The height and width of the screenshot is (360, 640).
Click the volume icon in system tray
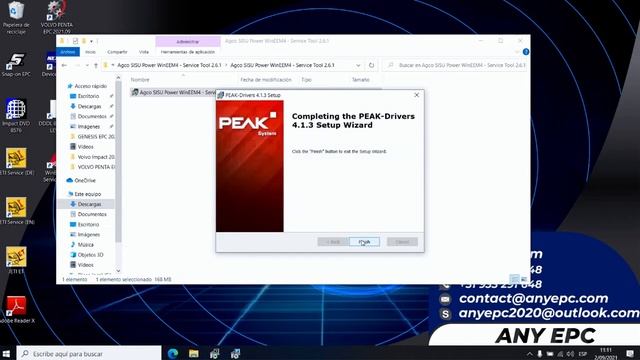coord(570,354)
